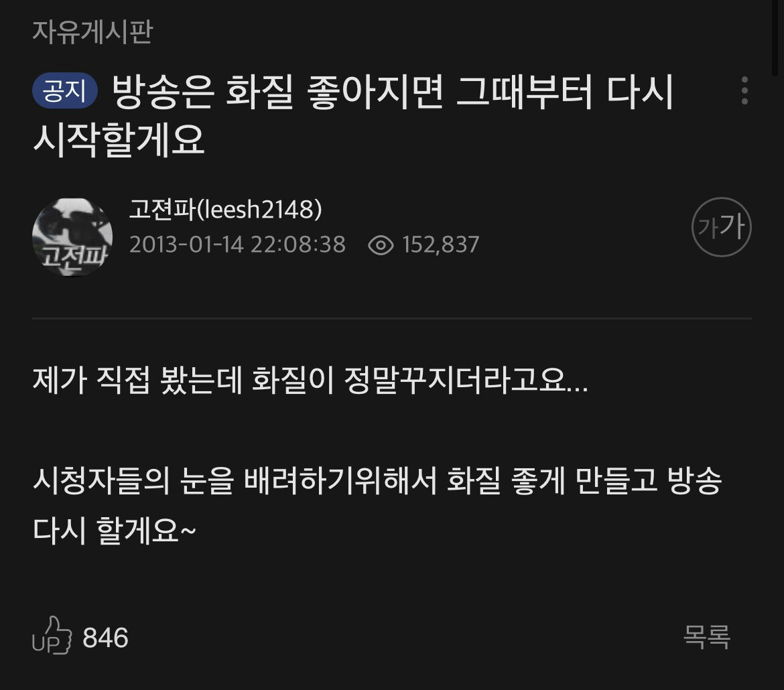Click the divider line under author info
This screenshot has height=690, width=784.
coord(392,318)
